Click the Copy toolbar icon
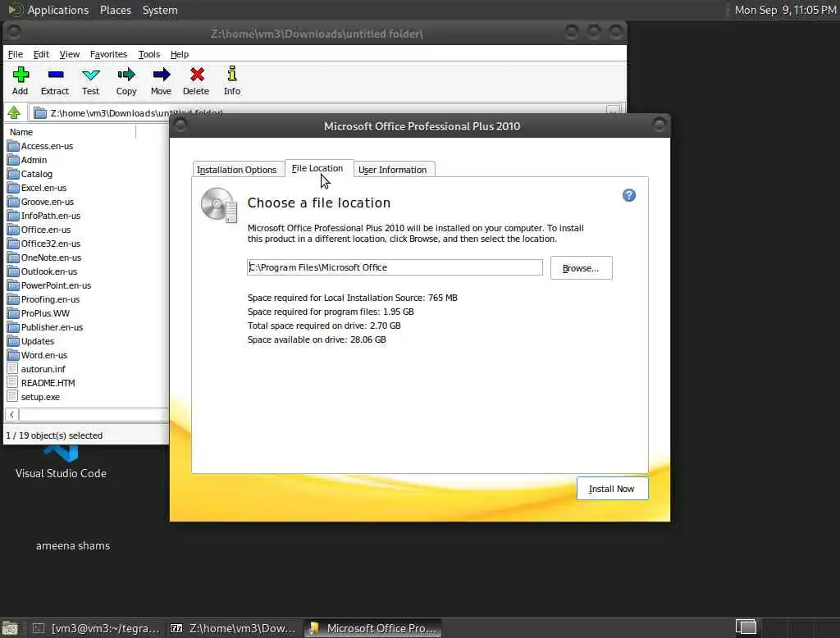 126,75
